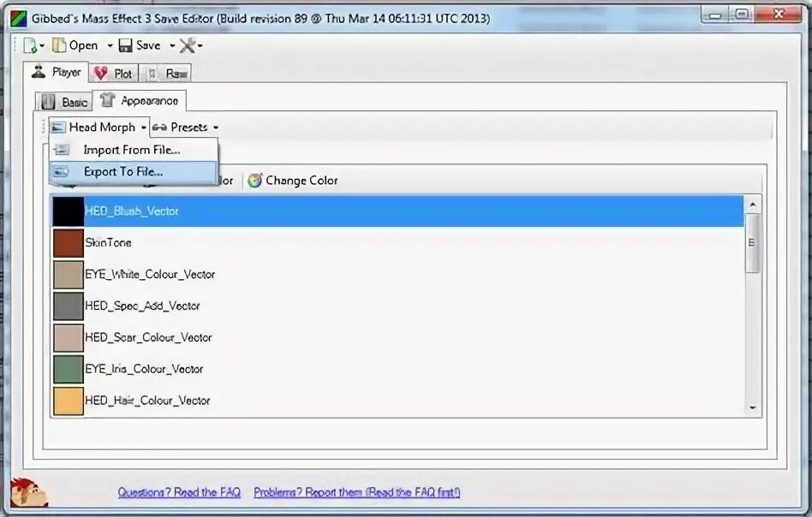Click the monkey mascot icon
The width and height of the screenshot is (812, 517).
click(x=28, y=491)
